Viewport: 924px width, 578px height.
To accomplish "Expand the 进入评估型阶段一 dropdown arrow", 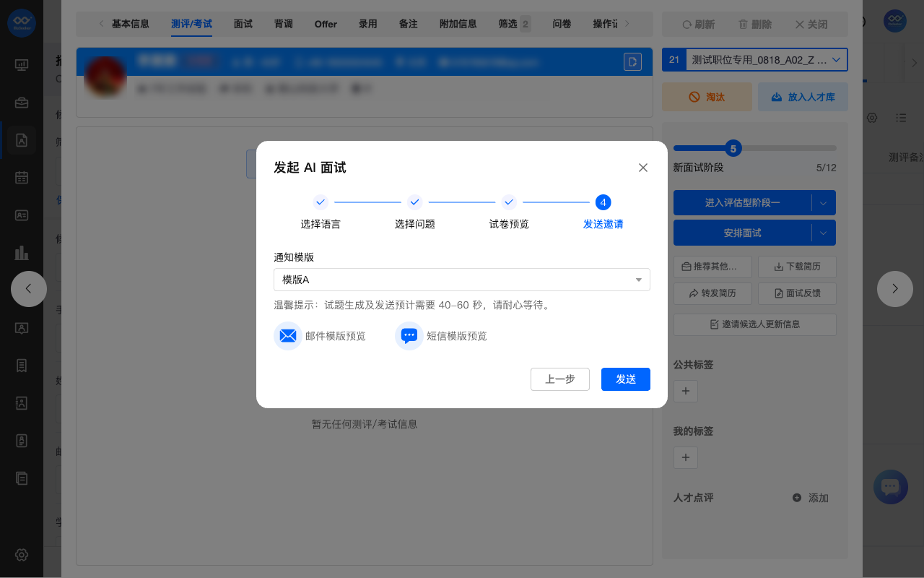I will [824, 203].
